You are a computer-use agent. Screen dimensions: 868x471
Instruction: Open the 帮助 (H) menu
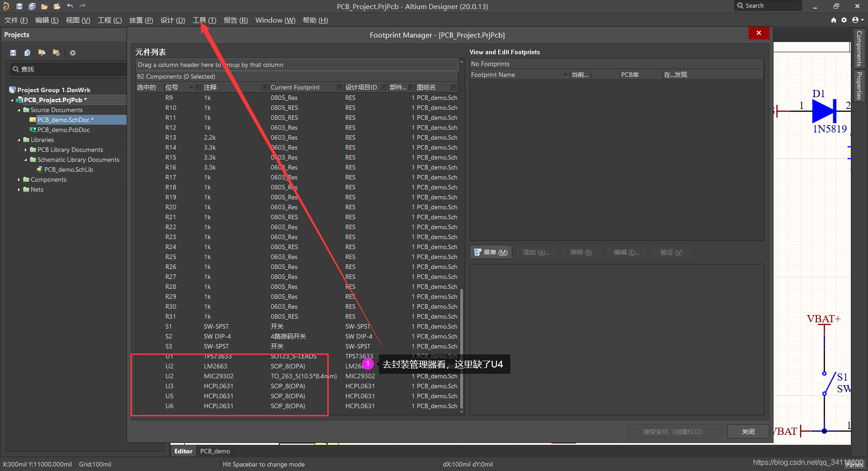click(315, 20)
